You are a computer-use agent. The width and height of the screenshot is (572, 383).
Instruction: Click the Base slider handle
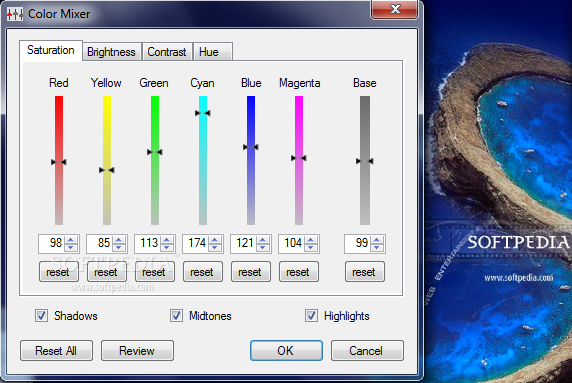(365, 161)
